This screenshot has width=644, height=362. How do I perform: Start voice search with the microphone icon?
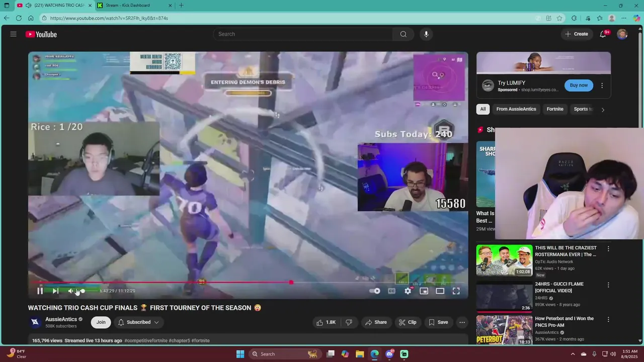[426, 34]
